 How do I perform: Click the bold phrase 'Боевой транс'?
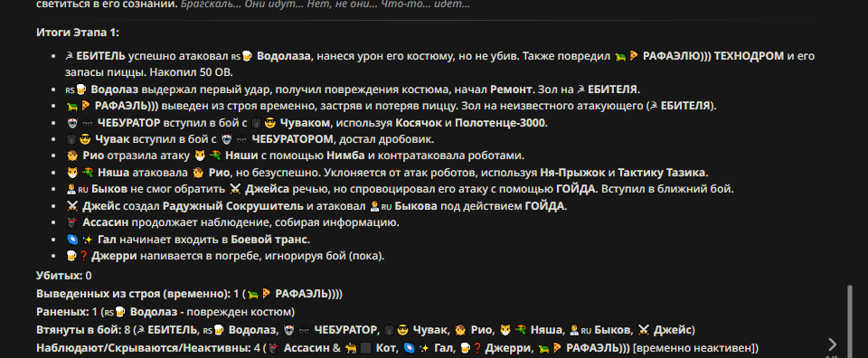tap(269, 239)
